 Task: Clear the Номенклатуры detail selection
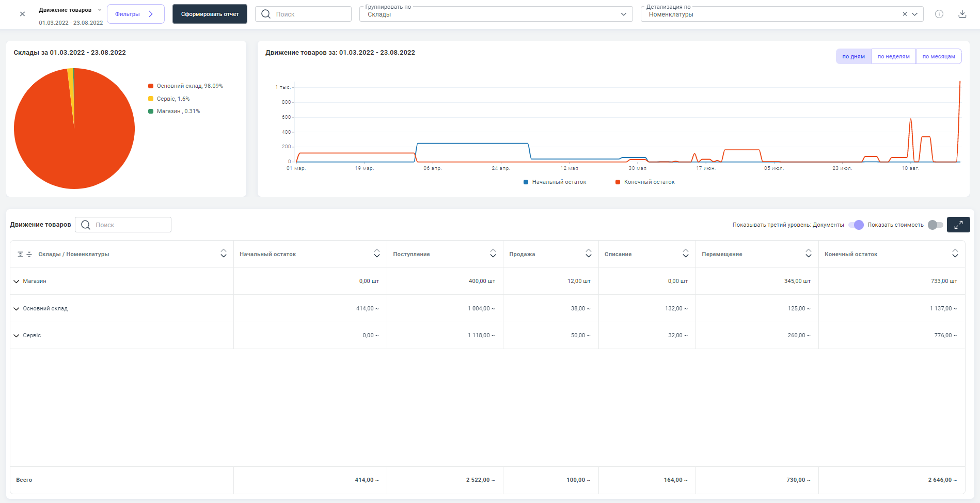(x=904, y=14)
